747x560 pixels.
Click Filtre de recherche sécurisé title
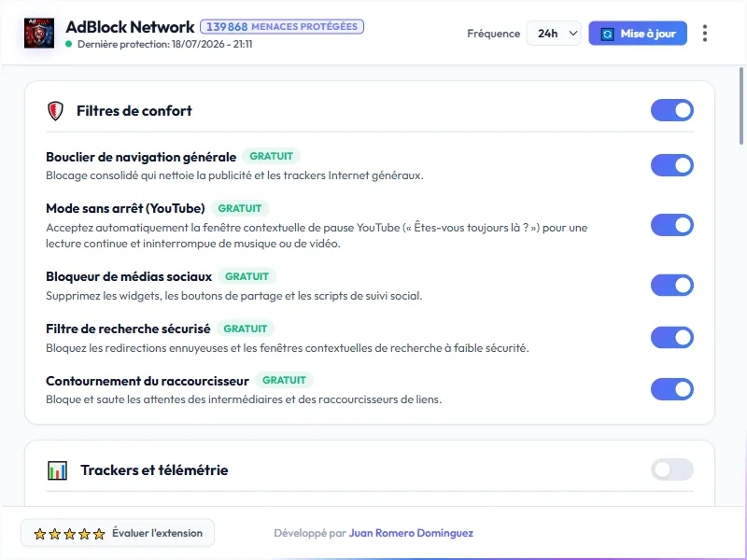point(128,329)
